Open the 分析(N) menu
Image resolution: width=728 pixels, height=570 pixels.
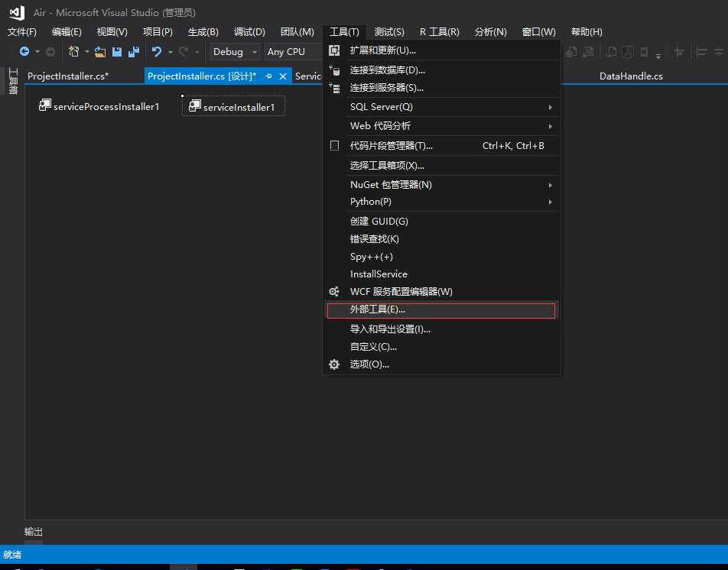[490, 31]
